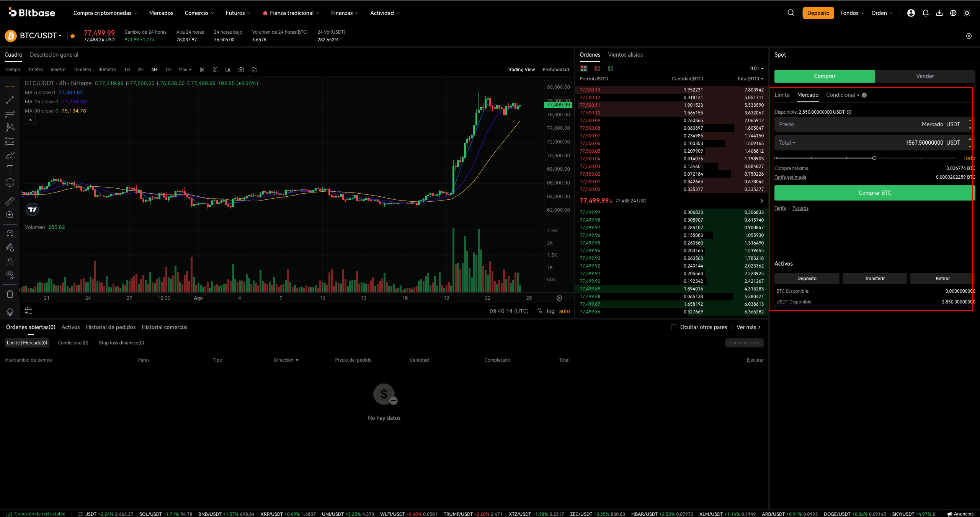Select the Vender tab

(x=925, y=76)
